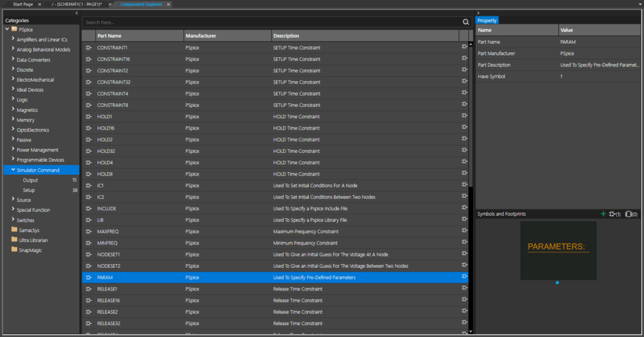The image size is (644, 337).
Task: Select the CONSTRAINT16 part row
Action: click(275, 59)
